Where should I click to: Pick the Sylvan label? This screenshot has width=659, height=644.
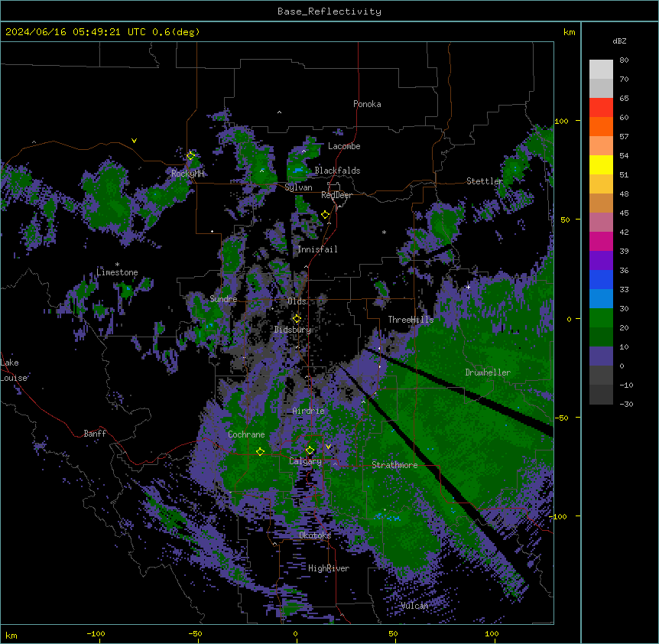298,187
